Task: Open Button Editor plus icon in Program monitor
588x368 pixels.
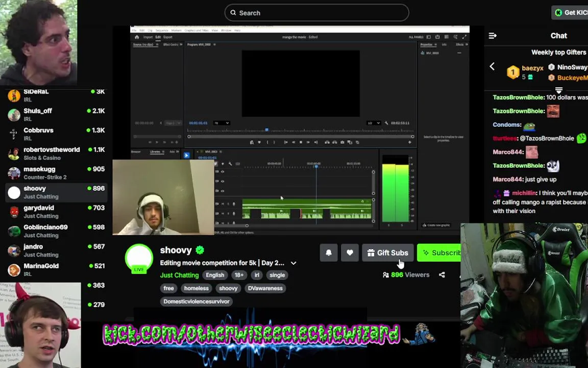Action: (409, 142)
